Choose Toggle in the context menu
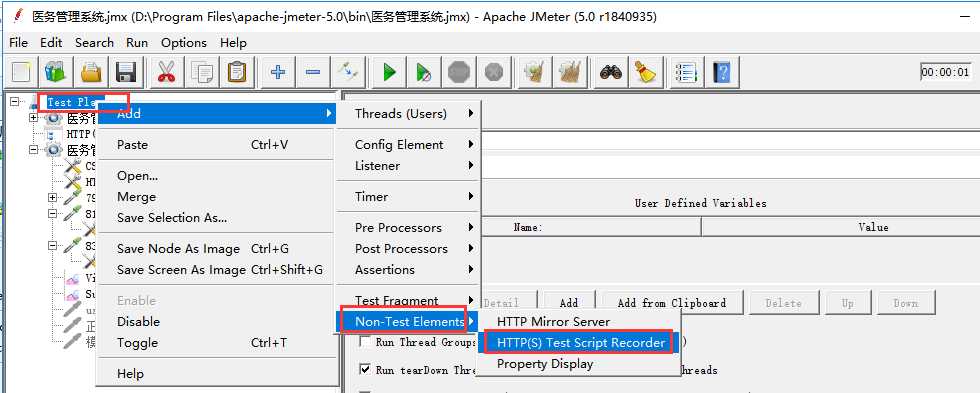The image size is (980, 393). click(x=218, y=342)
